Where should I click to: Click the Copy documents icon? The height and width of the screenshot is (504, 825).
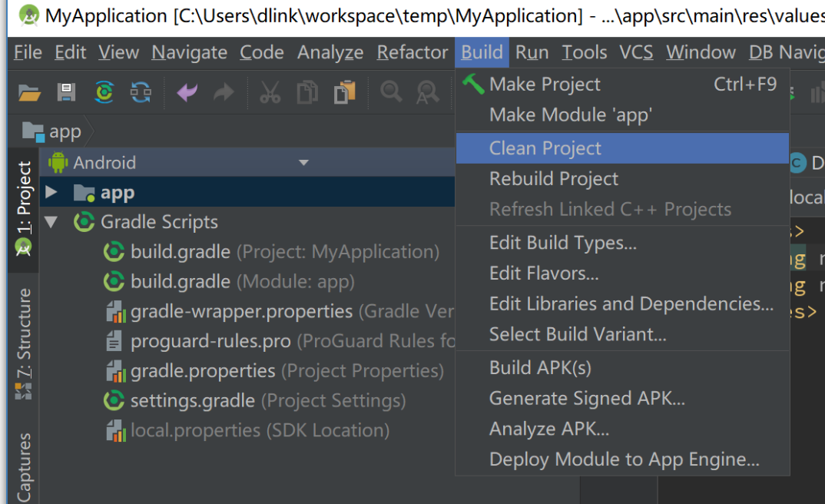(x=307, y=93)
